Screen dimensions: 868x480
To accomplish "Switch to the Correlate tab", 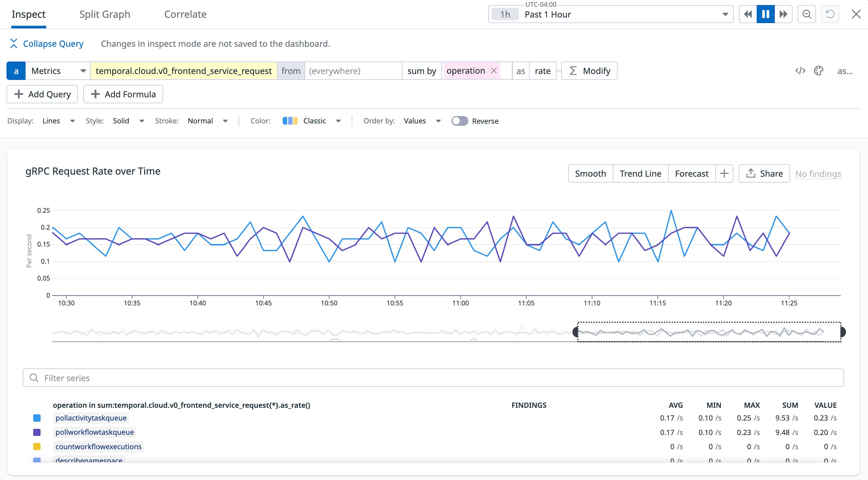I will click(x=185, y=14).
